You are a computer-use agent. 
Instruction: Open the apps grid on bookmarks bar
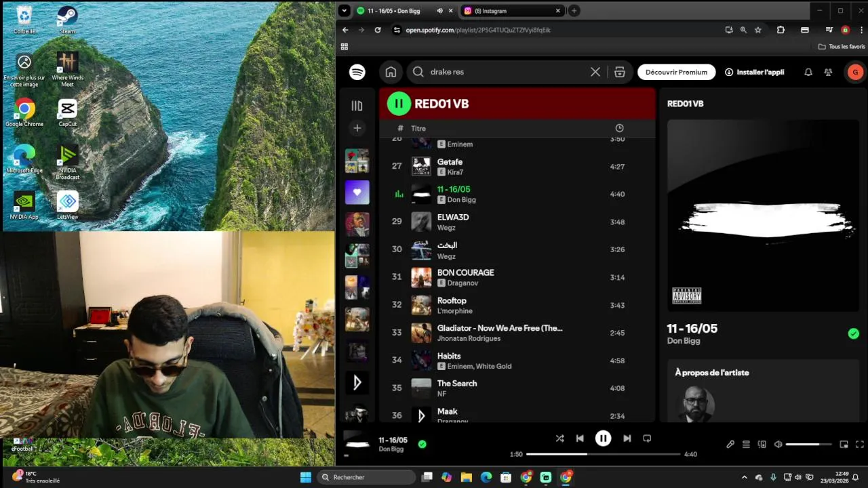click(x=344, y=47)
